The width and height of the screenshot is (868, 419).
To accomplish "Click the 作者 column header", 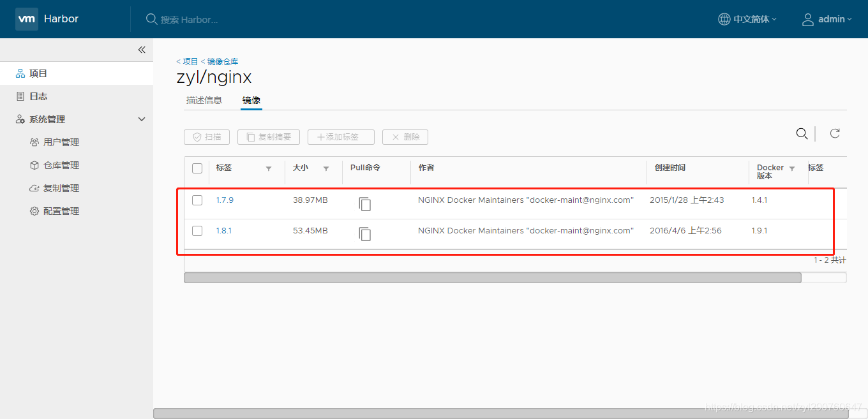I will pyautogui.click(x=426, y=167).
